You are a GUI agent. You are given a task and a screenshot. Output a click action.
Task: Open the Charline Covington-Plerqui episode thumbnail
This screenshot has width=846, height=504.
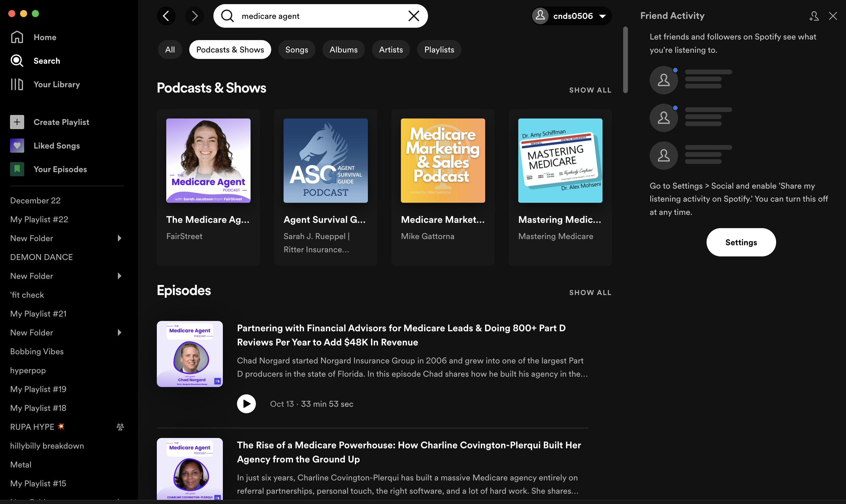[190, 469]
